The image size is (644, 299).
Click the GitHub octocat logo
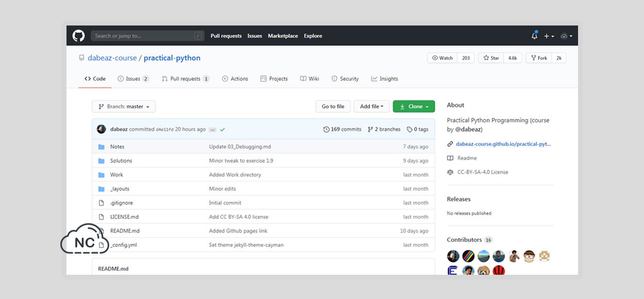[78, 36]
